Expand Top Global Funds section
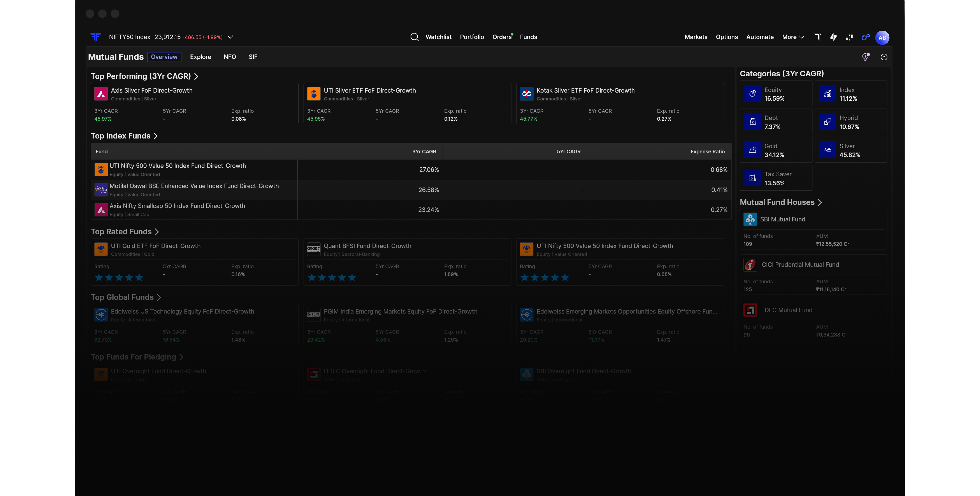 pos(159,297)
